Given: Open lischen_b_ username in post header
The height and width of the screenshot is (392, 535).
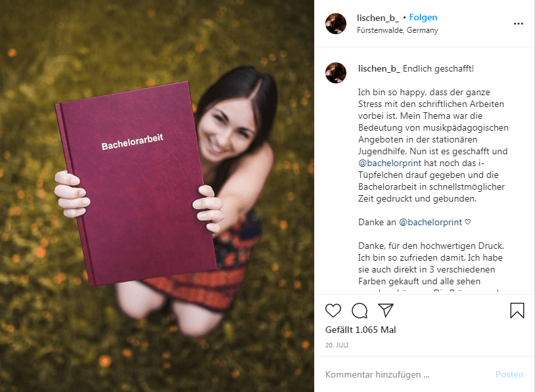Looking at the screenshot, I should pyautogui.click(x=378, y=17).
